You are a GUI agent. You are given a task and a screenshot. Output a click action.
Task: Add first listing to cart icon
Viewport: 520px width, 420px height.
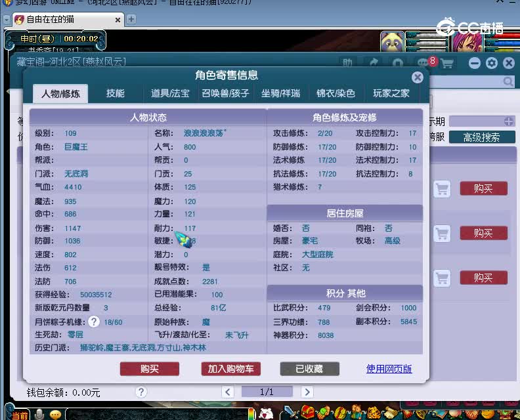[442, 189]
